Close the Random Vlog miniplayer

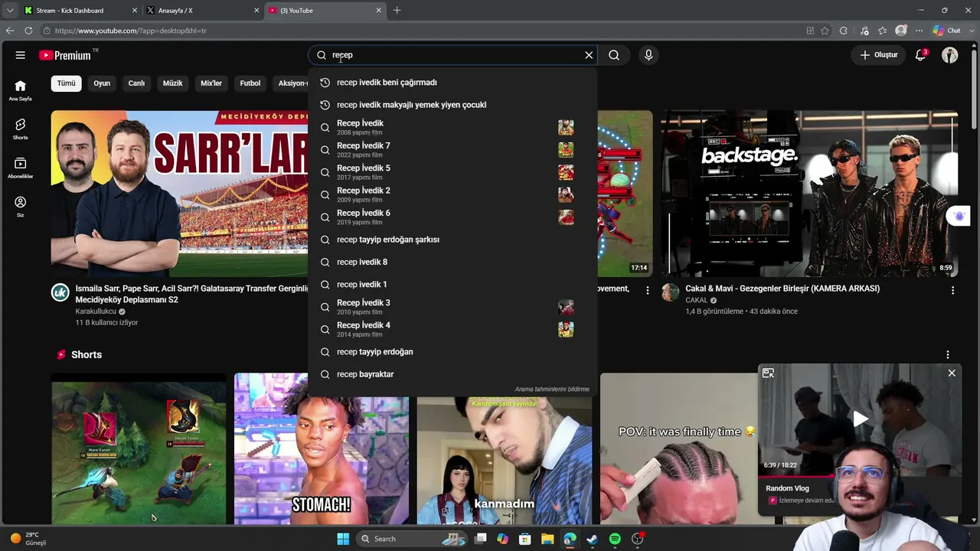point(952,373)
